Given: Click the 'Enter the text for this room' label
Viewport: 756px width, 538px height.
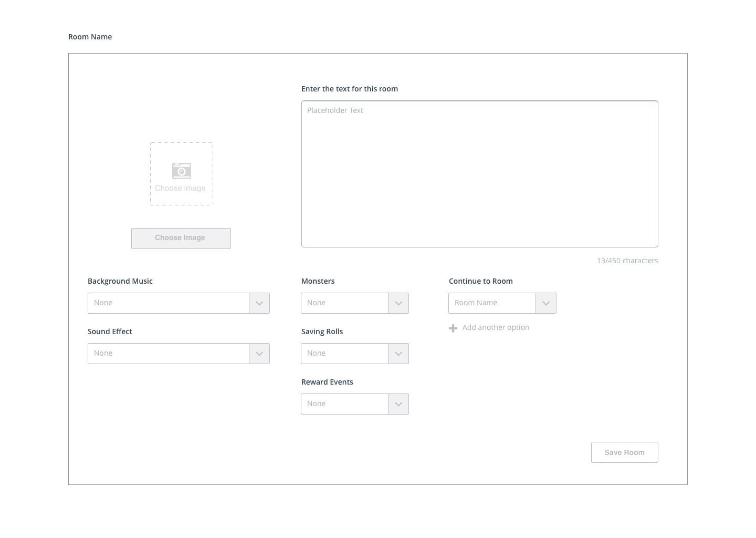Looking at the screenshot, I should point(350,89).
